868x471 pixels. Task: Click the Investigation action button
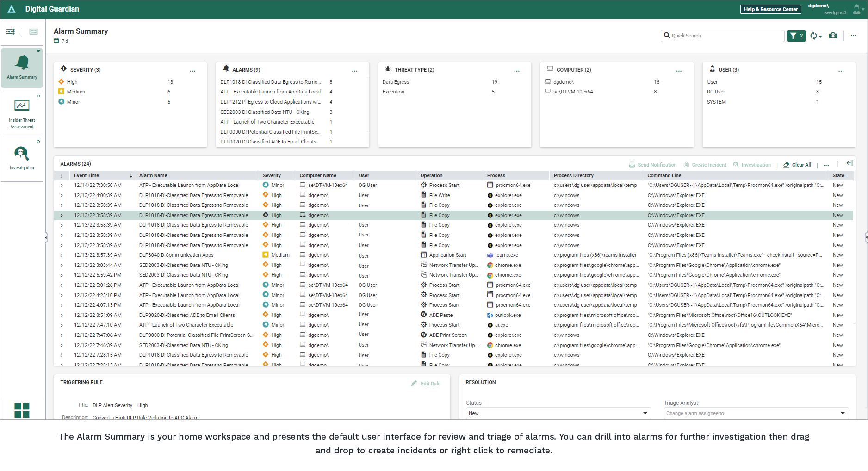(752, 165)
